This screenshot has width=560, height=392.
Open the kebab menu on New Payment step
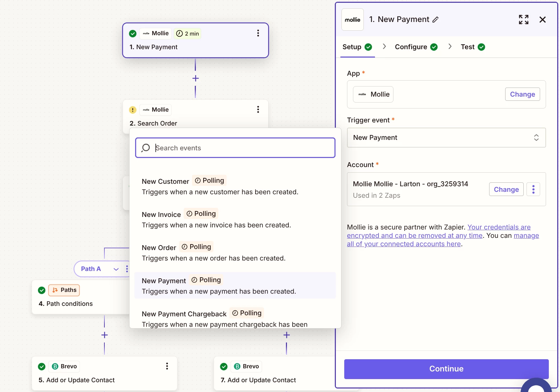pos(258,33)
